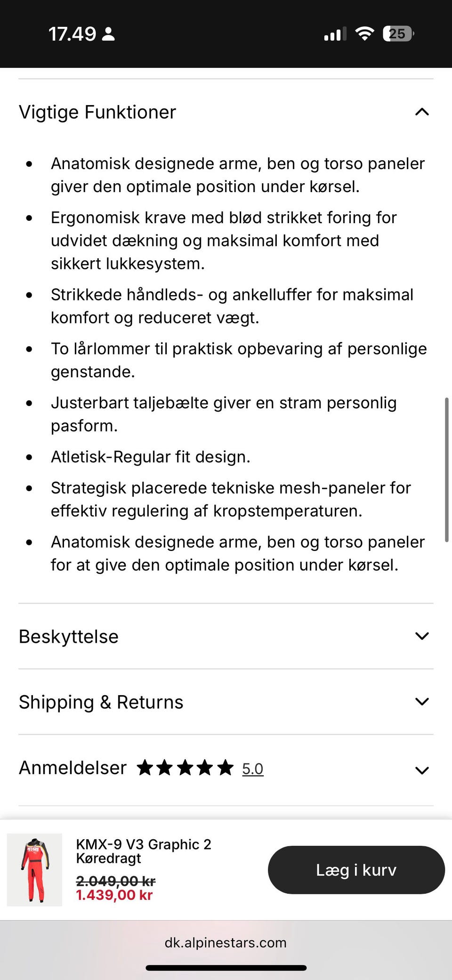
Task: Select the Beskyttelse section heading
Action: 69,636
